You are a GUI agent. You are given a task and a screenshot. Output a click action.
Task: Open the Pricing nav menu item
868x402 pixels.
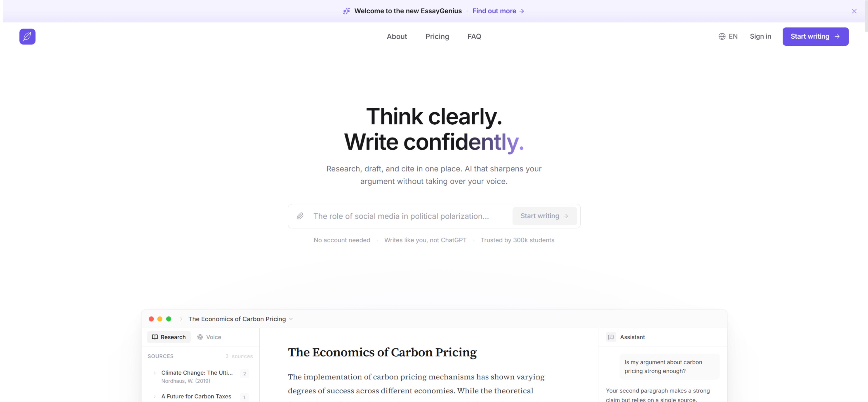[437, 36]
